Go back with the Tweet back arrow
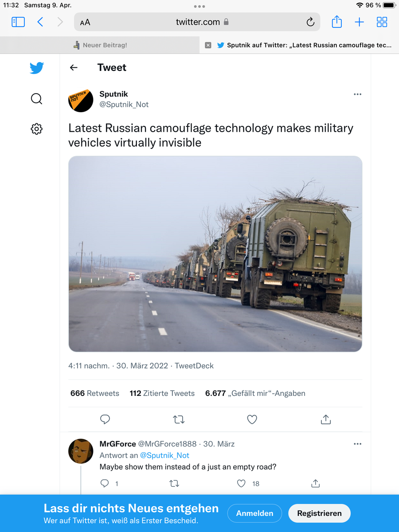Image resolution: width=399 pixels, height=532 pixels. [x=74, y=67]
